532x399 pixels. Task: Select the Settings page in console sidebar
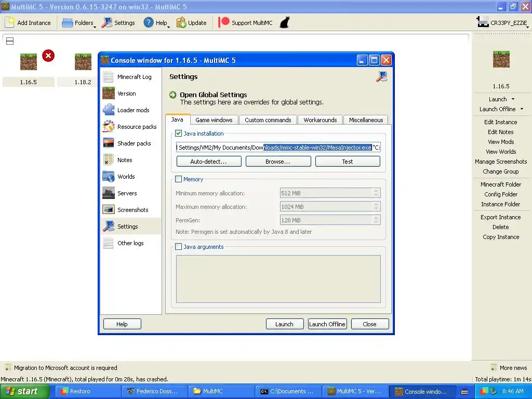[x=130, y=227]
